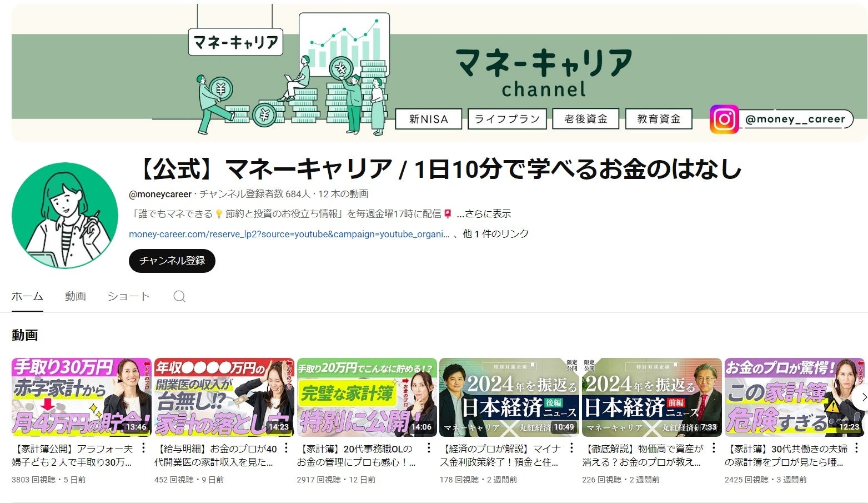Switch to the ショート tab

(129, 296)
